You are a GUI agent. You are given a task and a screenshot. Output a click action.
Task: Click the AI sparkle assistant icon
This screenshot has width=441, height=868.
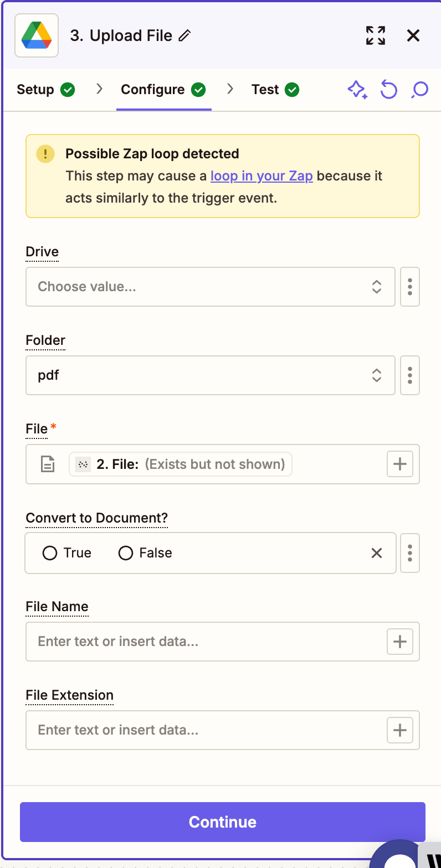[357, 89]
